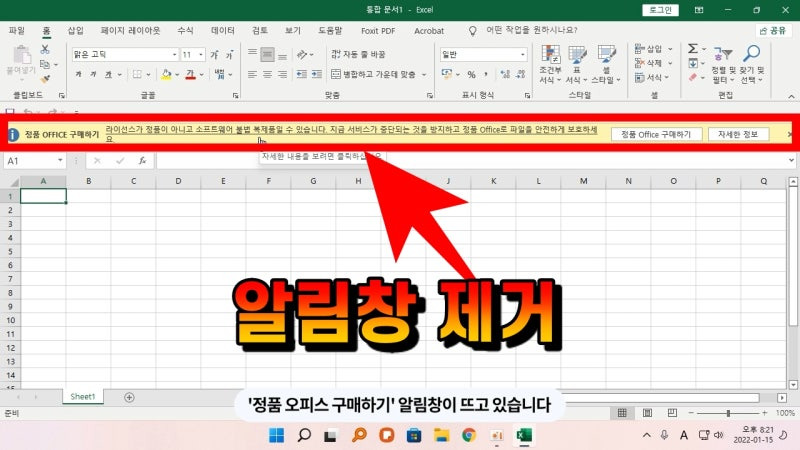Open the File tab
The image size is (800, 450).
[x=17, y=31]
